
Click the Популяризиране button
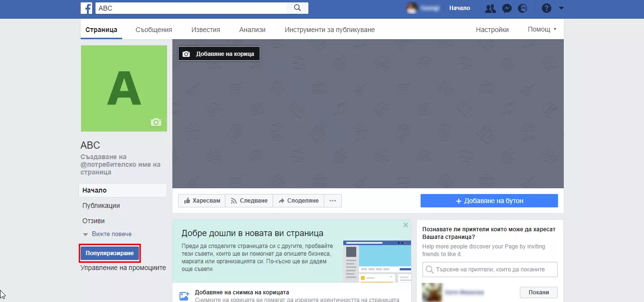[110, 253]
